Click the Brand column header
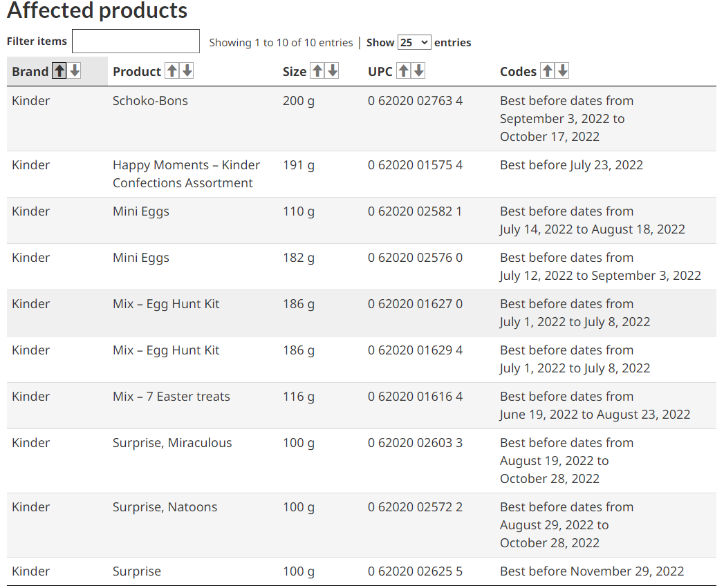This screenshot has width=724, height=588. pyautogui.click(x=30, y=72)
